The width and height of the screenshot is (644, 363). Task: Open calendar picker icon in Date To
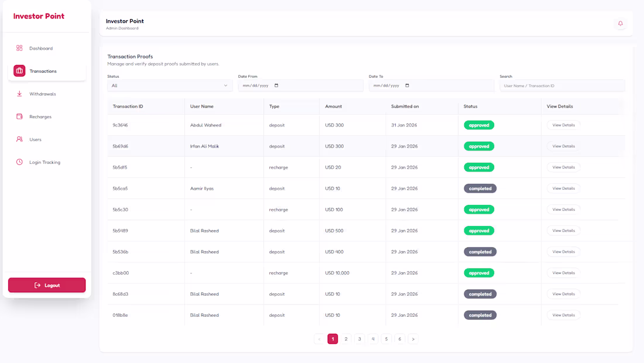(407, 85)
